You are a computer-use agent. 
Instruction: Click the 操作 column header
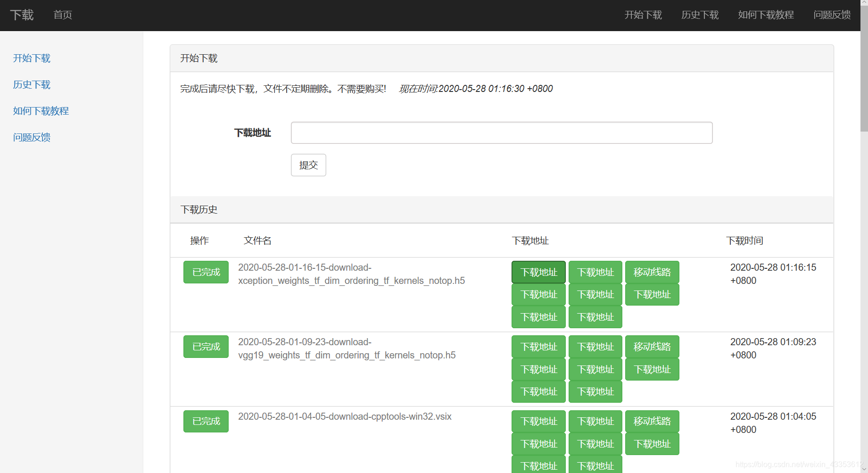[x=199, y=241]
